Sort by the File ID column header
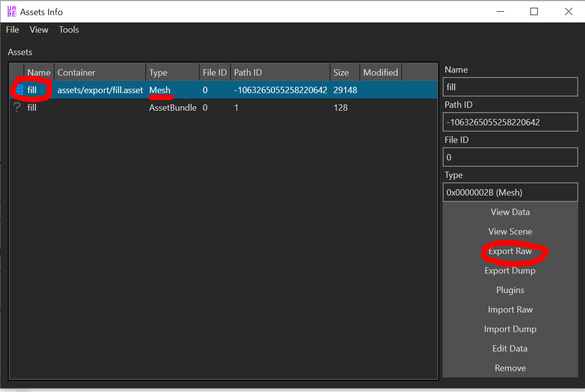The height and width of the screenshot is (392, 585). [x=215, y=73]
